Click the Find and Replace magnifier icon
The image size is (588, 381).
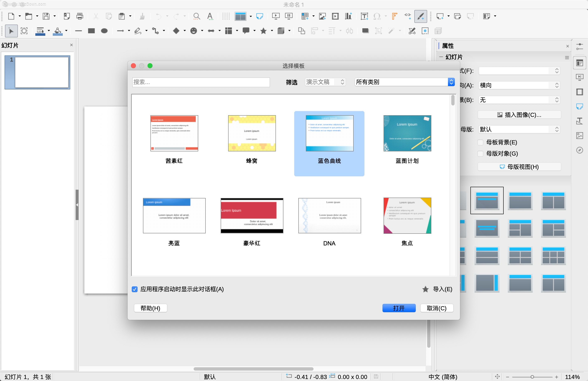pyautogui.click(x=196, y=16)
